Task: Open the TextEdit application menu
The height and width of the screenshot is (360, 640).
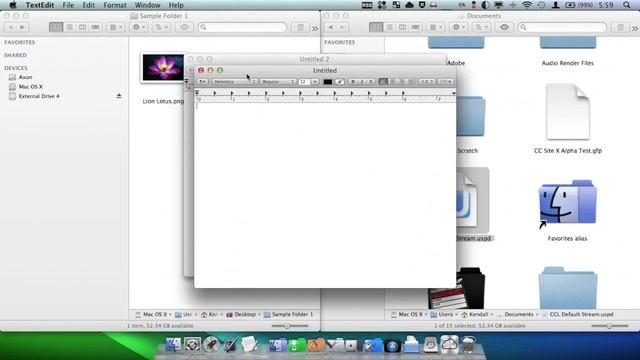Action: click(x=40, y=5)
